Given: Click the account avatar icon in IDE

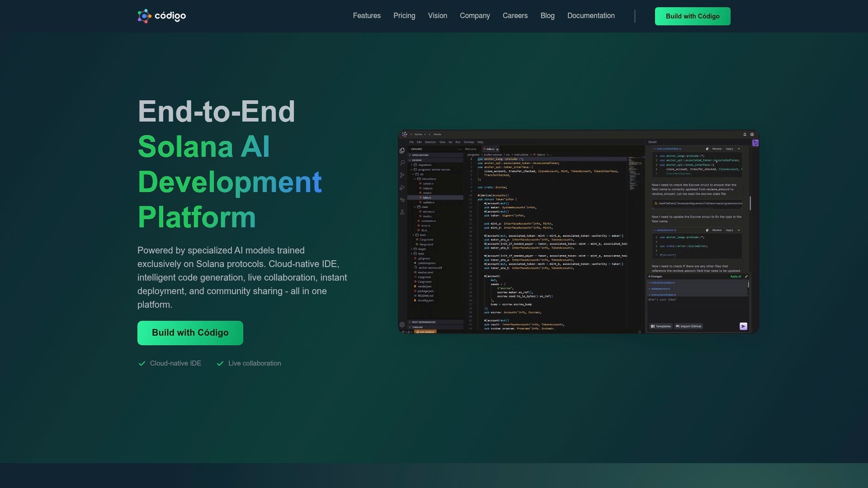Looking at the screenshot, I should tap(752, 134).
